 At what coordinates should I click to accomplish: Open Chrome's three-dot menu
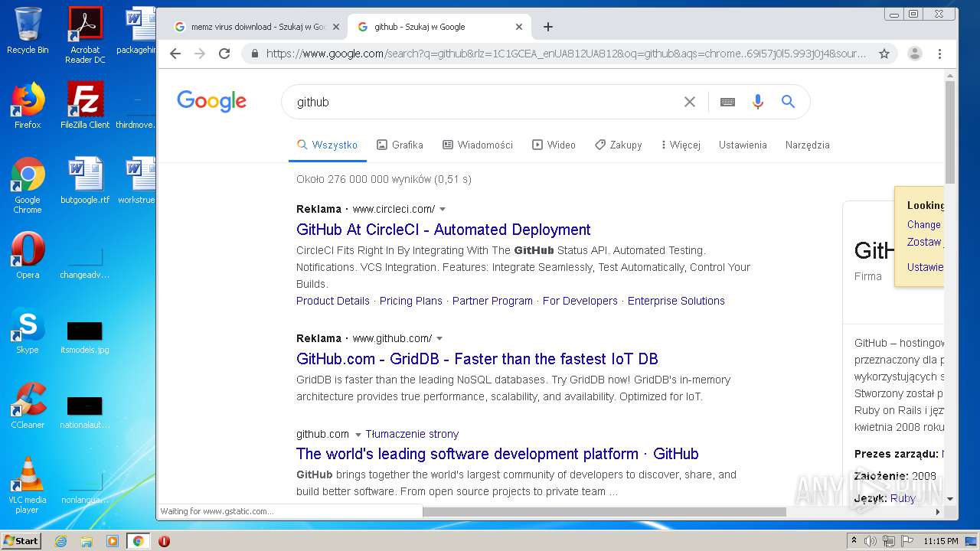(x=939, y=54)
